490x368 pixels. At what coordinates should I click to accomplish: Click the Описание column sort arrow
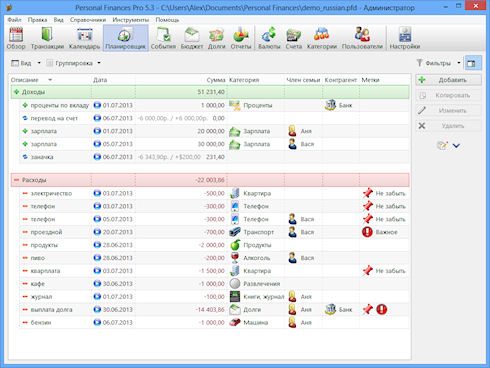click(x=50, y=80)
